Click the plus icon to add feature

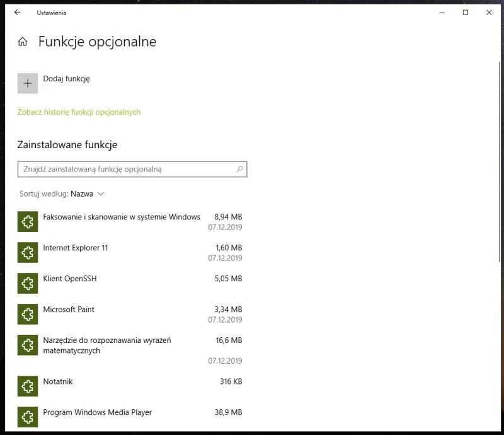pos(27,83)
